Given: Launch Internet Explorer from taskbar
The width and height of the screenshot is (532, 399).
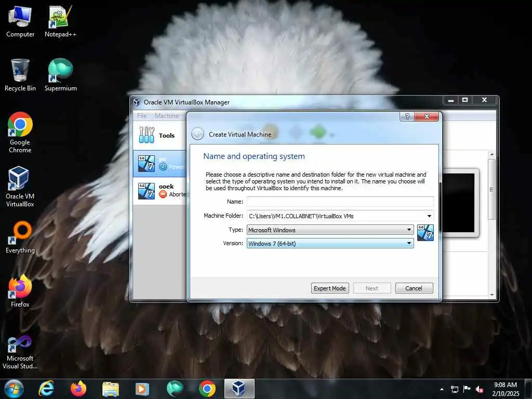Looking at the screenshot, I should pyautogui.click(x=46, y=389).
